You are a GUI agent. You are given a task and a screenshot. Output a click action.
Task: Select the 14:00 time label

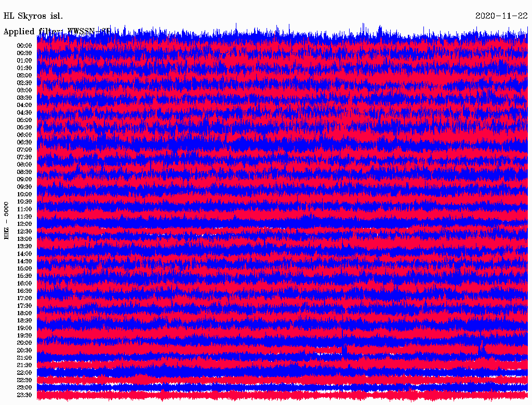pos(24,254)
